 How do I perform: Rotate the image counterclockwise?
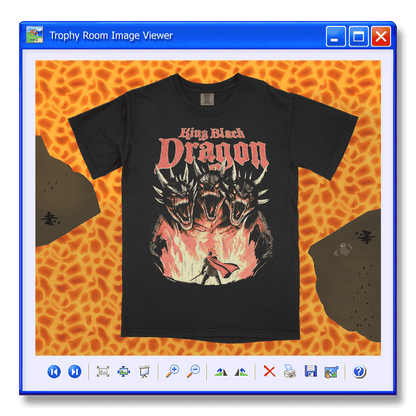(241, 372)
